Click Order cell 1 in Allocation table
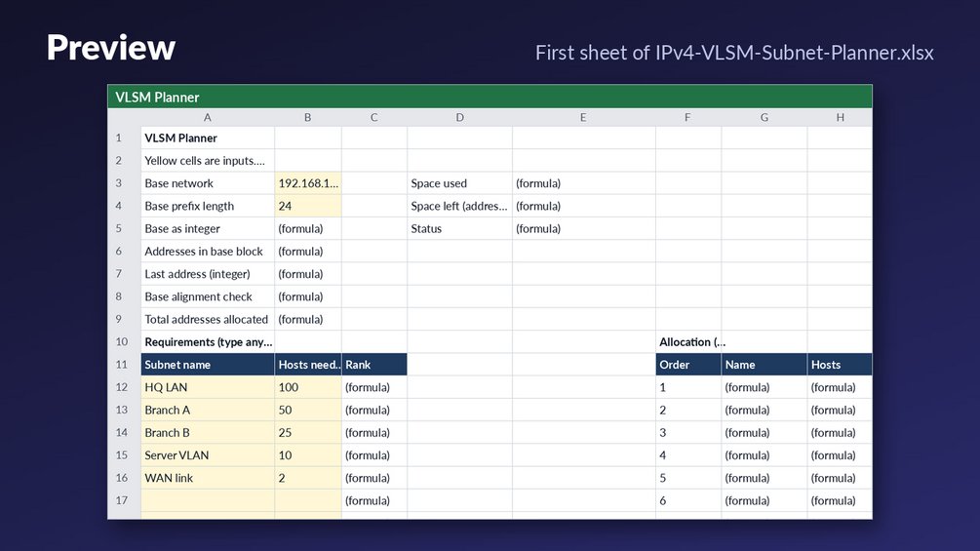This screenshot has height=551, width=980. pos(688,387)
